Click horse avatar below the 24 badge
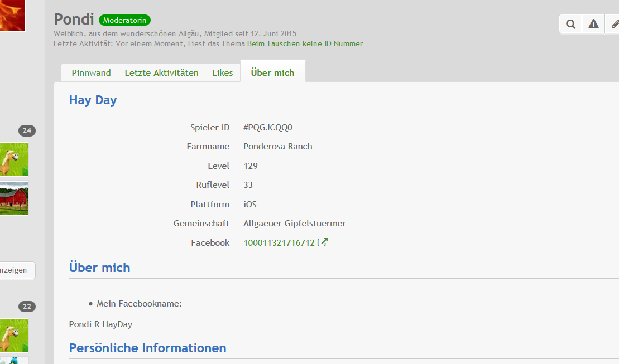Viewport: 619px width, 364px height. coord(13,159)
